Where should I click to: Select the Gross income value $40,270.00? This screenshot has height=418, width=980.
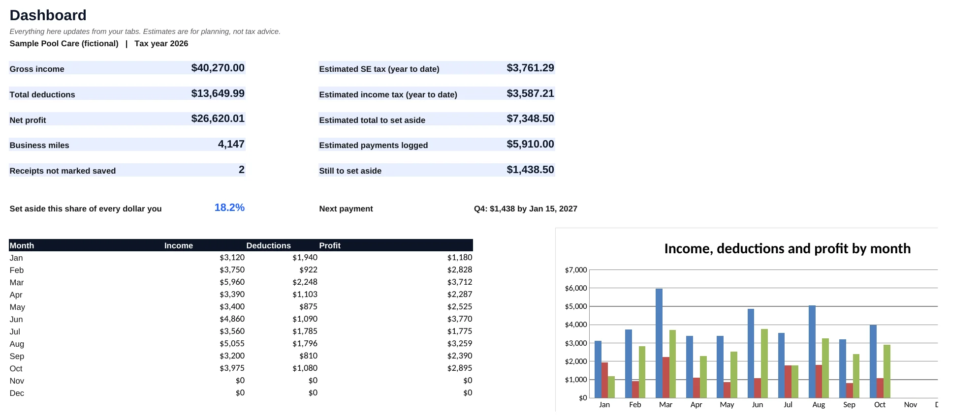218,68
